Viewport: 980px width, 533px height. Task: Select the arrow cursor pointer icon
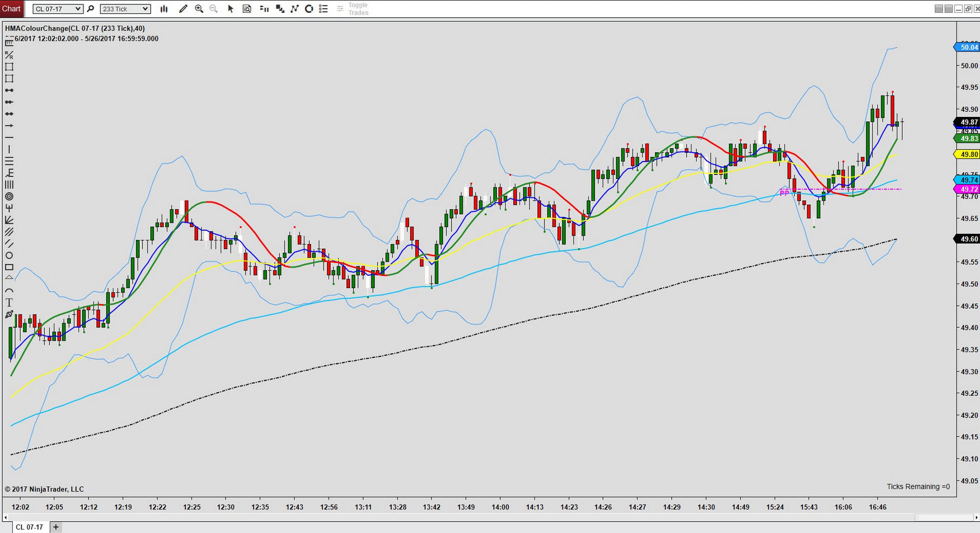click(x=231, y=9)
